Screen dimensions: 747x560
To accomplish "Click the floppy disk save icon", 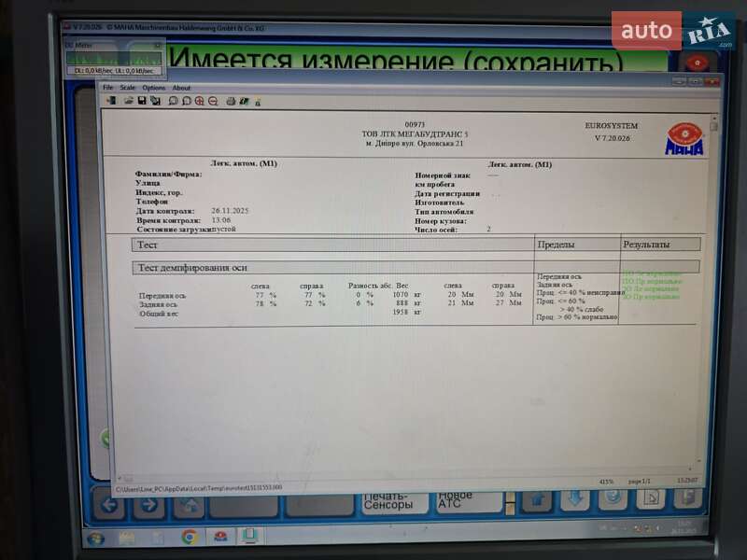I will click(142, 101).
